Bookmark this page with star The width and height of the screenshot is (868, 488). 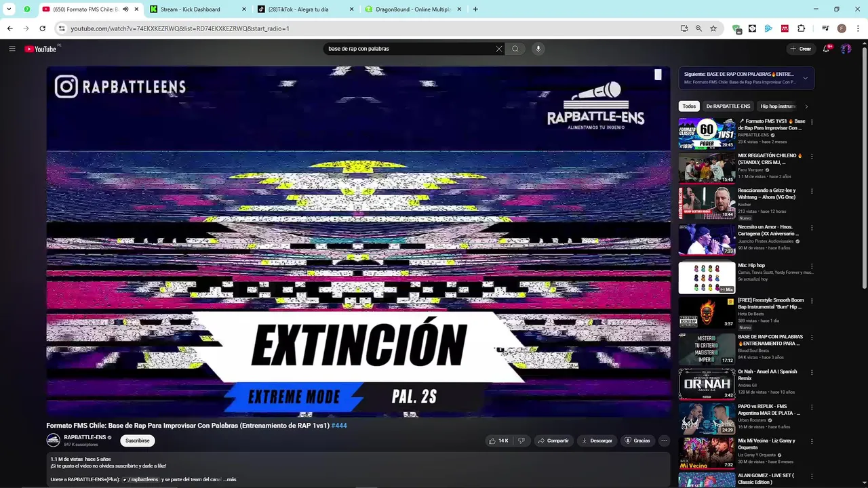click(x=713, y=28)
